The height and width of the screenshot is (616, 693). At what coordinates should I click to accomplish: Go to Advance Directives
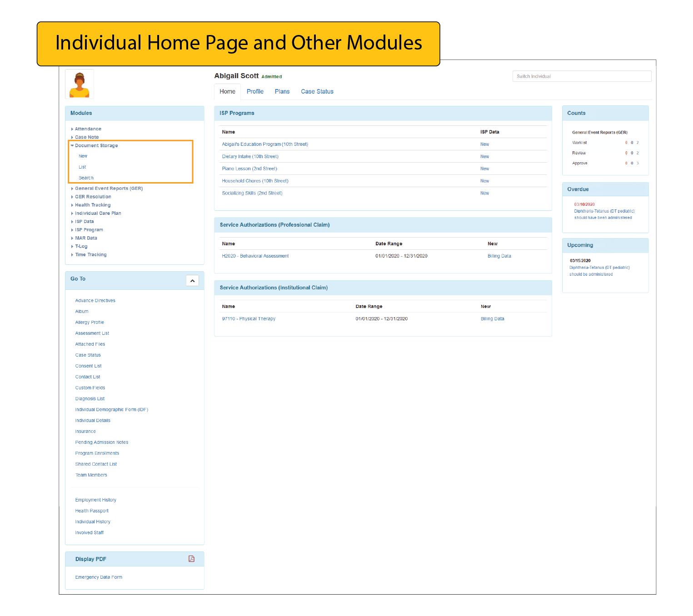tap(95, 301)
